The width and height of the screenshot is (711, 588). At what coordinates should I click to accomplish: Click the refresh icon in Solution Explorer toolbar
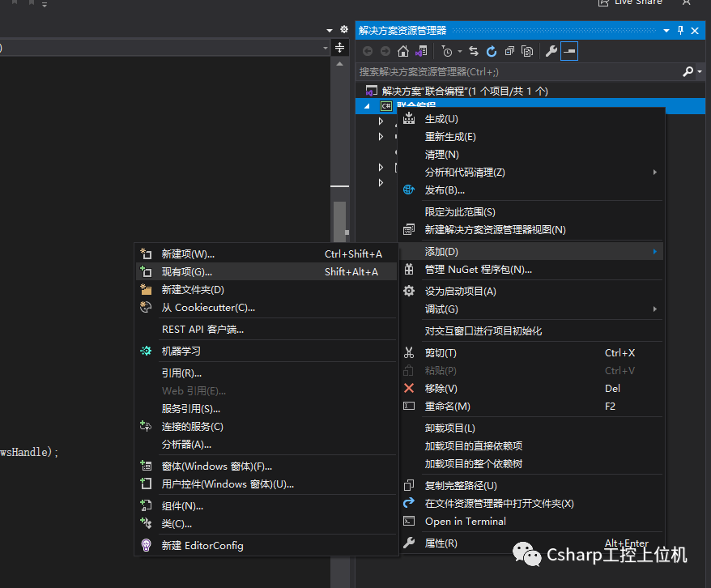pyautogui.click(x=492, y=51)
